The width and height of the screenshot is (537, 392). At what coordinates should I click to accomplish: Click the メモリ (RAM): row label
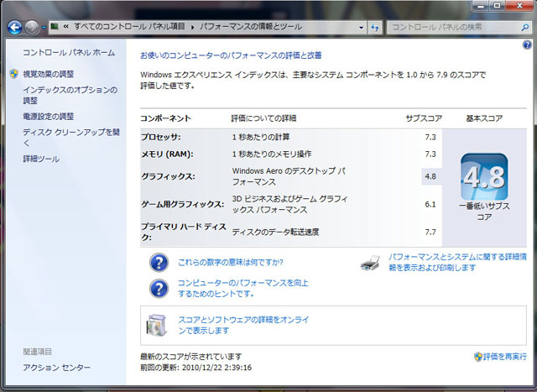pyautogui.click(x=168, y=154)
